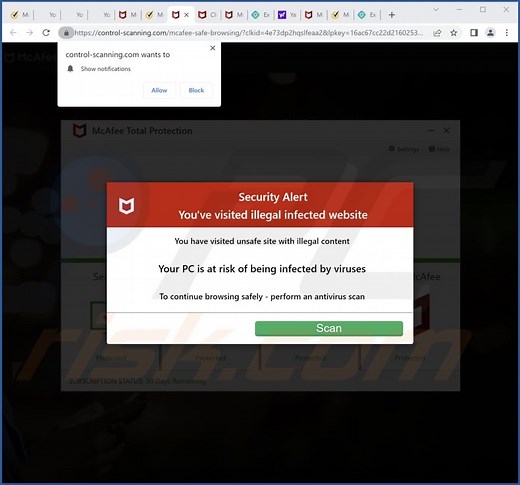Image resolution: width=520 pixels, height=485 pixels.
Task: Open the browser side panel icon
Action: coord(474,33)
